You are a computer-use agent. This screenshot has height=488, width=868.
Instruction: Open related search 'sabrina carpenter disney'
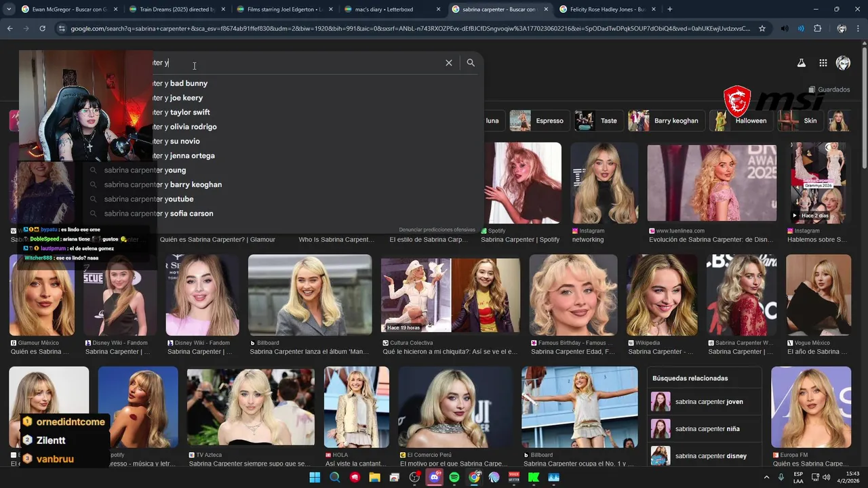point(703,456)
